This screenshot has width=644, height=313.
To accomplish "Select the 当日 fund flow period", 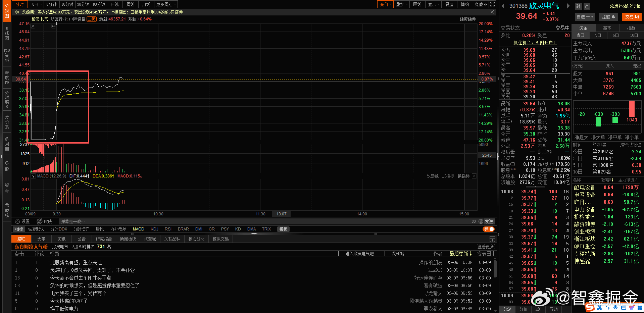I will pyautogui.click(x=581, y=35).
